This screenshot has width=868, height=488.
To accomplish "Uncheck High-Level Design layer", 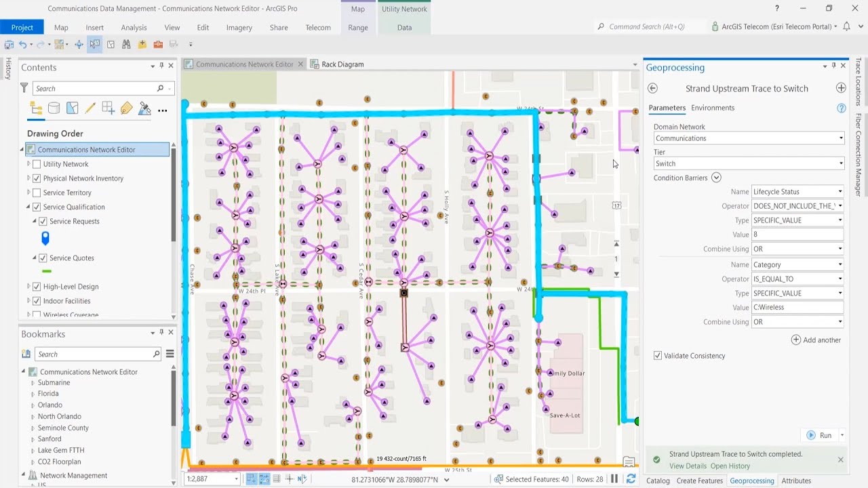I will coord(37,286).
